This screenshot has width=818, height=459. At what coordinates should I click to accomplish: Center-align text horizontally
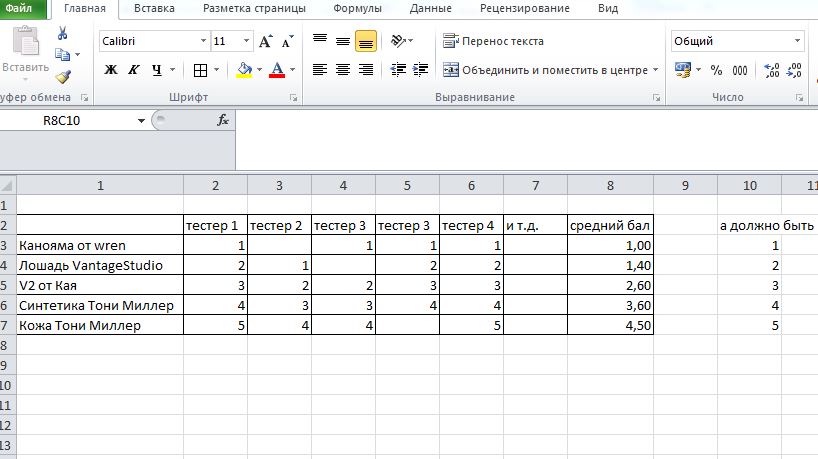343,70
